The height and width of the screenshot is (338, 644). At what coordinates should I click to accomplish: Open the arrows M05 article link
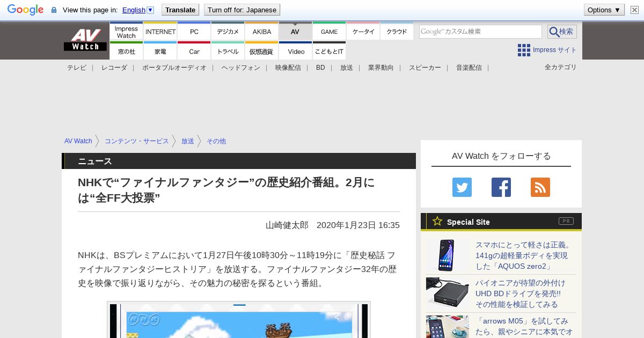click(x=524, y=327)
